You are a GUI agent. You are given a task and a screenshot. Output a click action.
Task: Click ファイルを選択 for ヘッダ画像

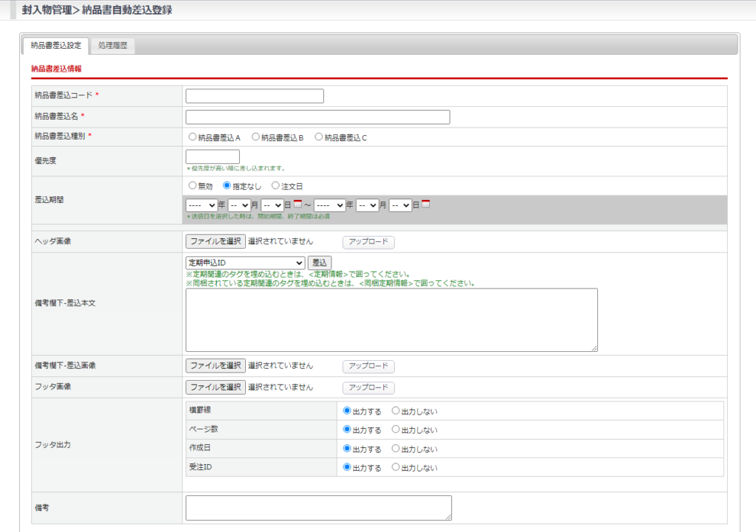pos(216,241)
